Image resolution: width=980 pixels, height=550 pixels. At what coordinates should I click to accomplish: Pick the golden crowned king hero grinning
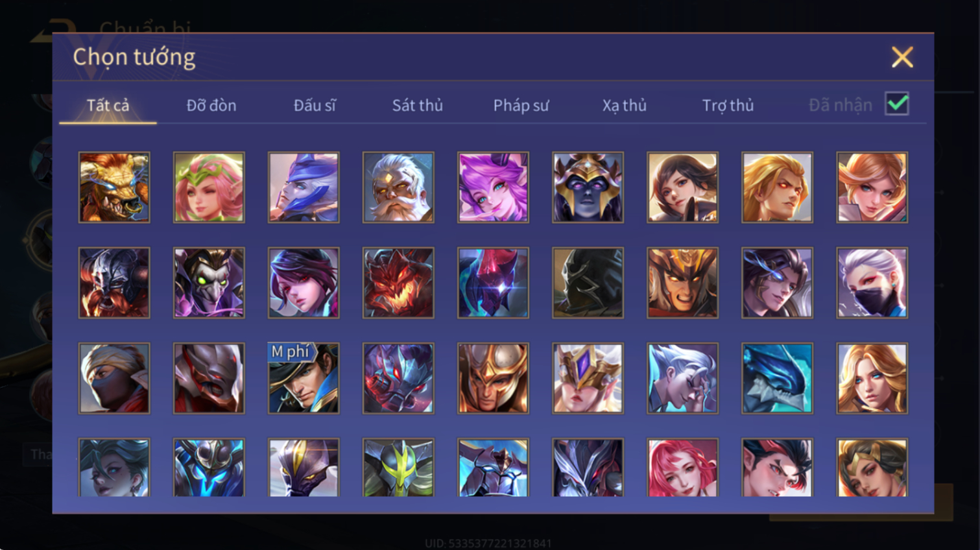click(x=682, y=283)
